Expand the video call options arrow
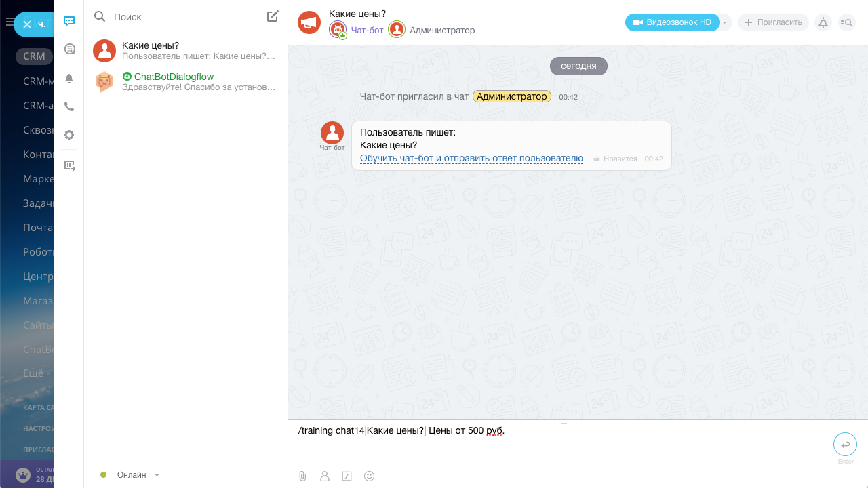868x488 pixels. tap(725, 22)
